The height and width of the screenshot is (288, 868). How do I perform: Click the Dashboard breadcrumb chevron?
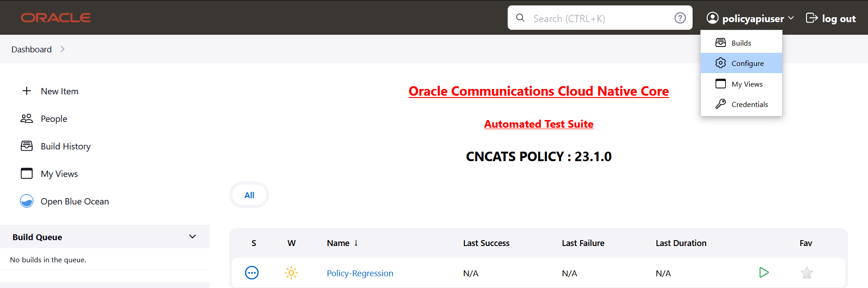point(62,49)
